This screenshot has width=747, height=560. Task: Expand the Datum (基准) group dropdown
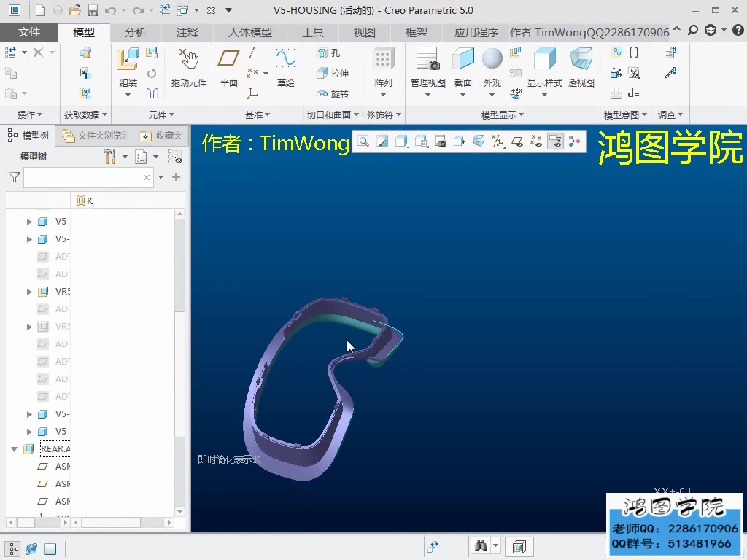point(258,114)
